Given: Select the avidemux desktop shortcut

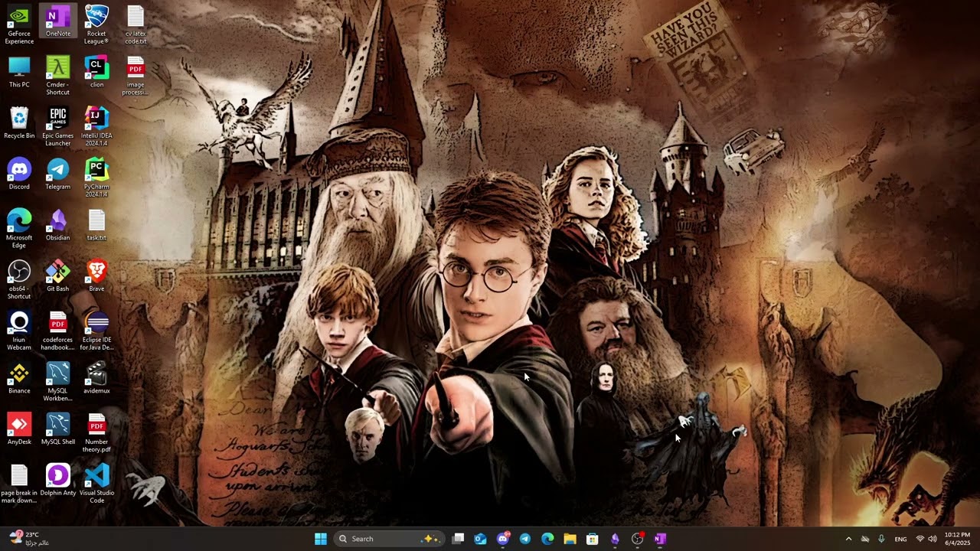Looking at the screenshot, I should tap(96, 379).
